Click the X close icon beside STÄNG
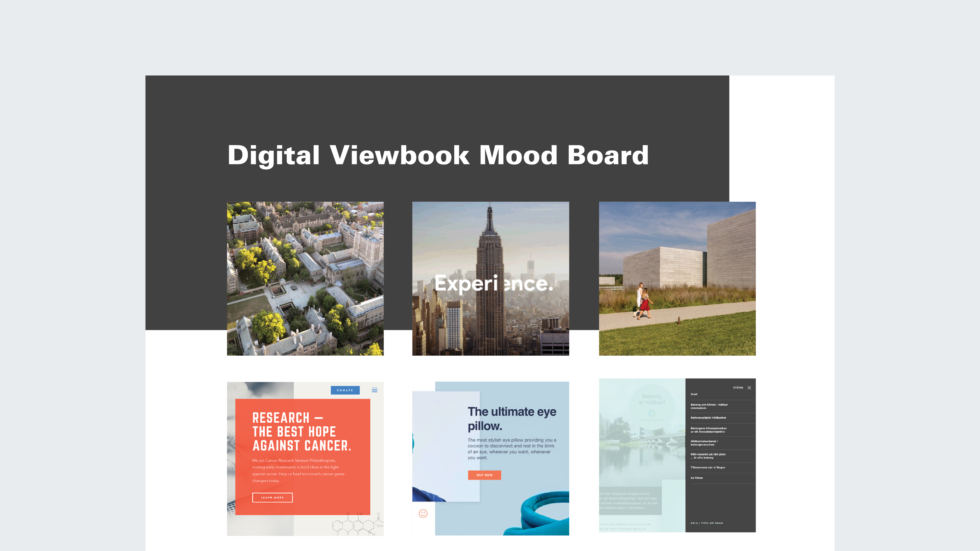Image resolution: width=980 pixels, height=551 pixels. tap(749, 387)
